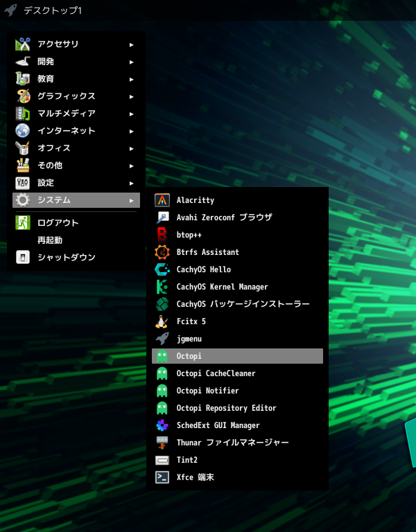Open jgmenu entry text
This screenshot has width=416, height=532.
point(189,339)
